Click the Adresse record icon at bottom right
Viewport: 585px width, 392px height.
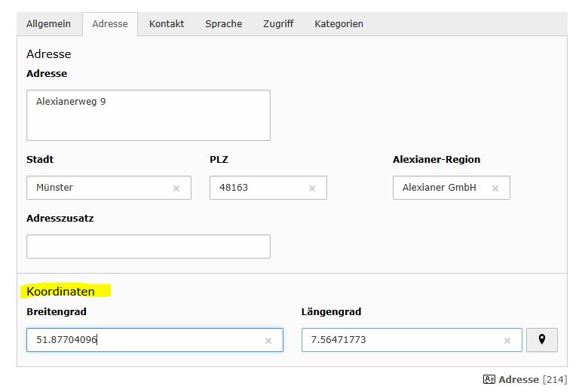(x=489, y=379)
